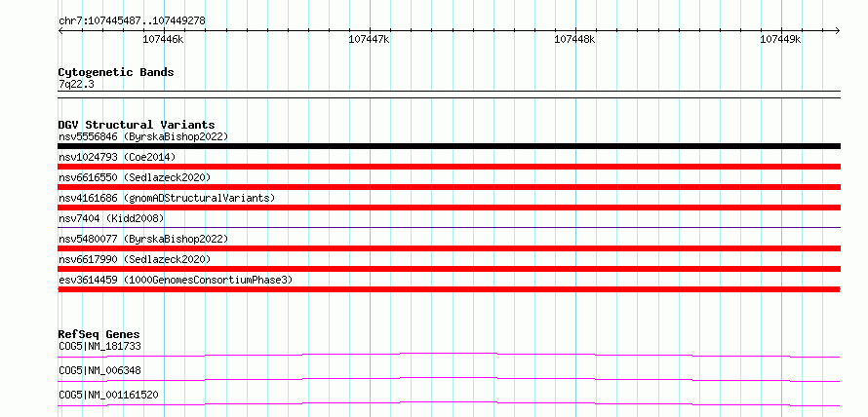Open variant nsv5556846 (ByrskaBishop2022) label
868x417 pixels.
click(143, 136)
